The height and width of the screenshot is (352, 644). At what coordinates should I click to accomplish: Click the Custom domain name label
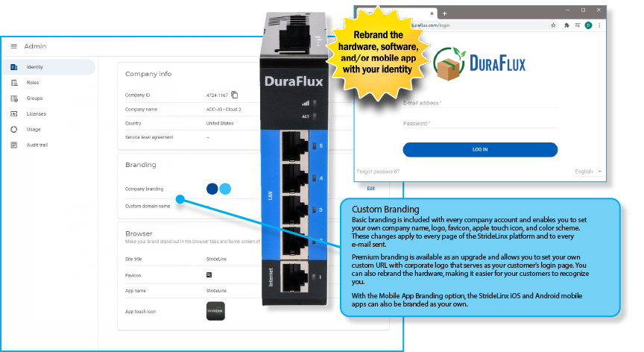pos(148,206)
